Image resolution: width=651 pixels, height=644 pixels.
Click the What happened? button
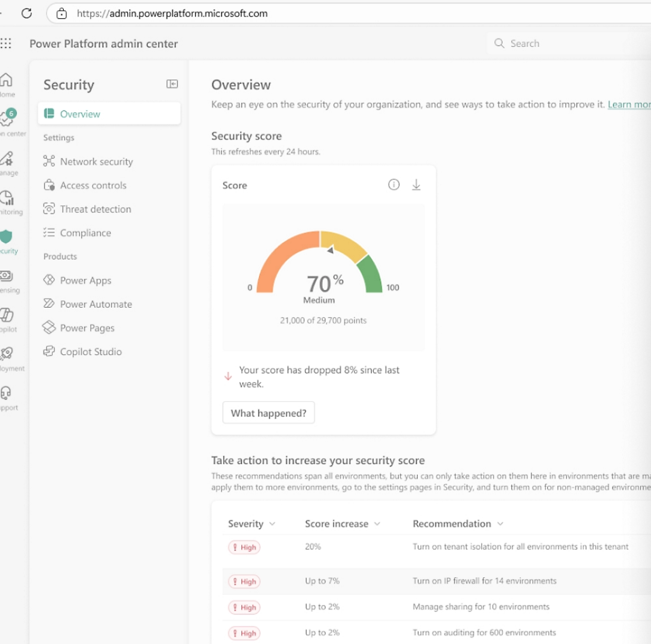click(268, 413)
